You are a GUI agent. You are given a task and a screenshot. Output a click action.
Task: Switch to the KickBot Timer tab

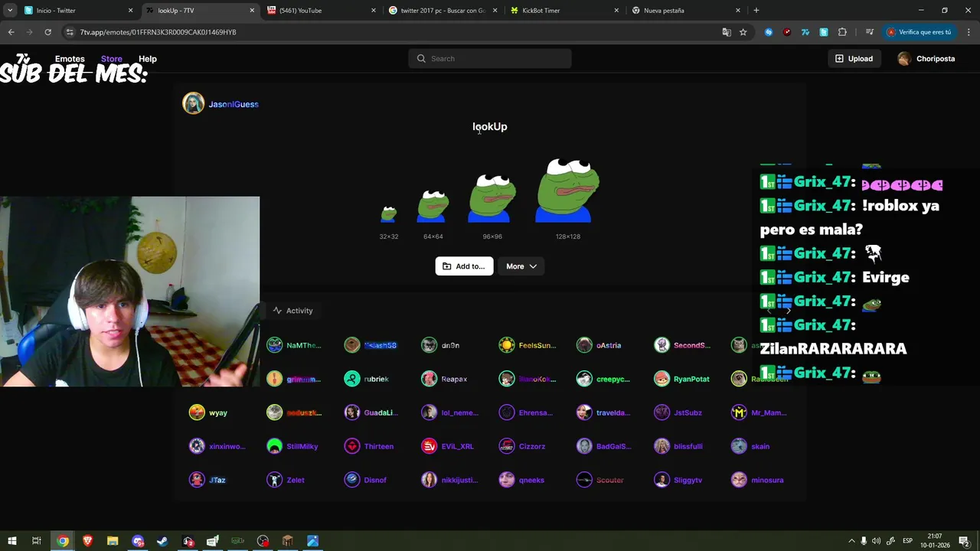tap(563, 11)
